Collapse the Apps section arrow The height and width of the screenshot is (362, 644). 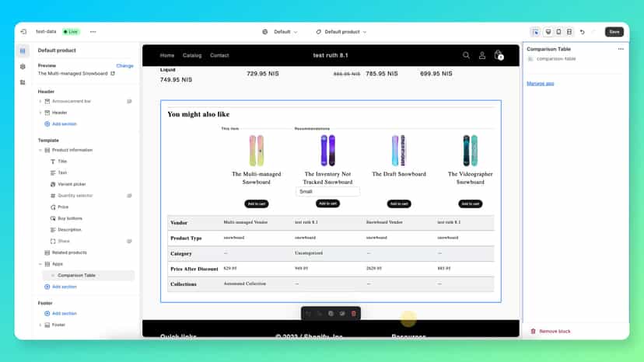point(40,264)
